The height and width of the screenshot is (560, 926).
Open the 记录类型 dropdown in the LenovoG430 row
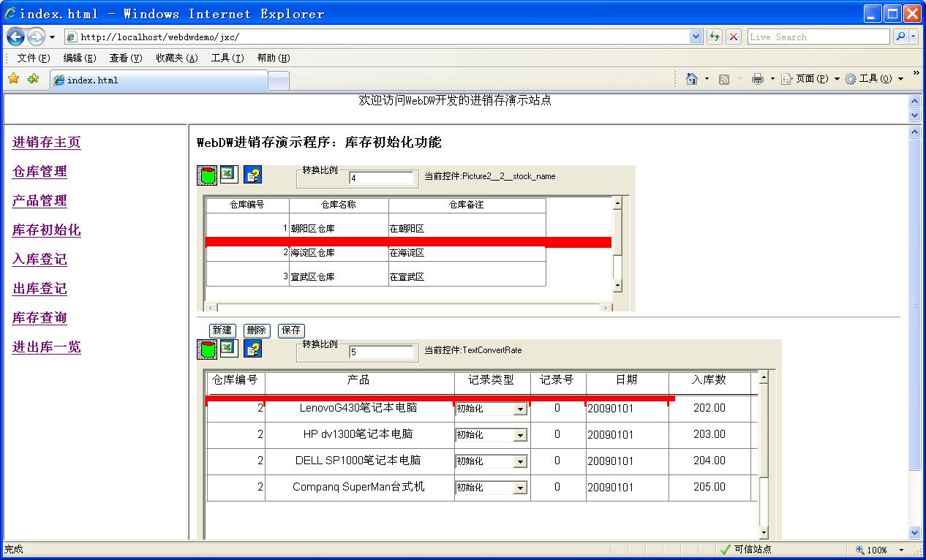pos(520,409)
